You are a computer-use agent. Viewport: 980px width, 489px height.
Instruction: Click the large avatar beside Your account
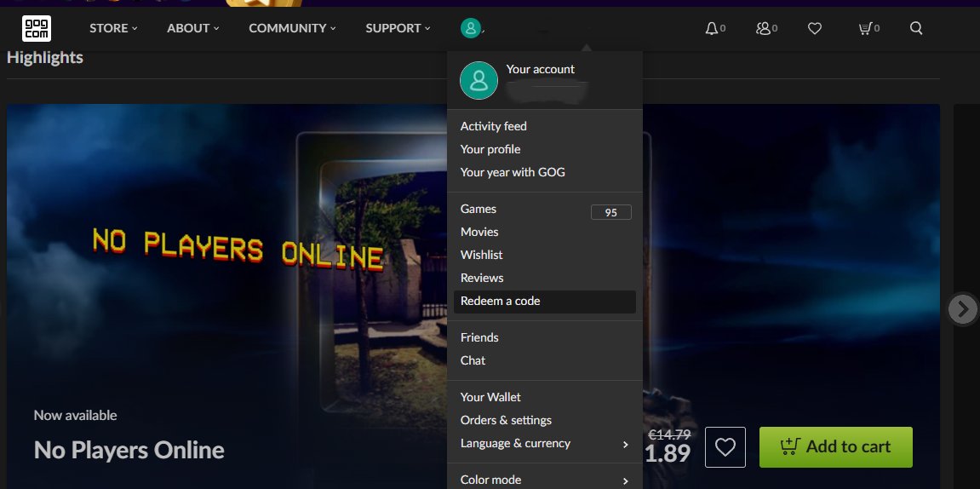click(479, 80)
